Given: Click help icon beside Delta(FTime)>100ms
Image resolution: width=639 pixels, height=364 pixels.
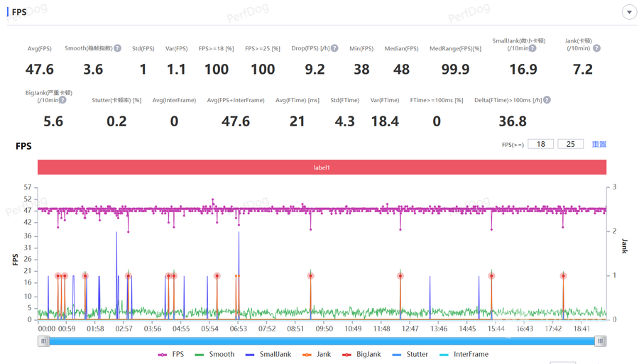Looking at the screenshot, I should (x=547, y=100).
